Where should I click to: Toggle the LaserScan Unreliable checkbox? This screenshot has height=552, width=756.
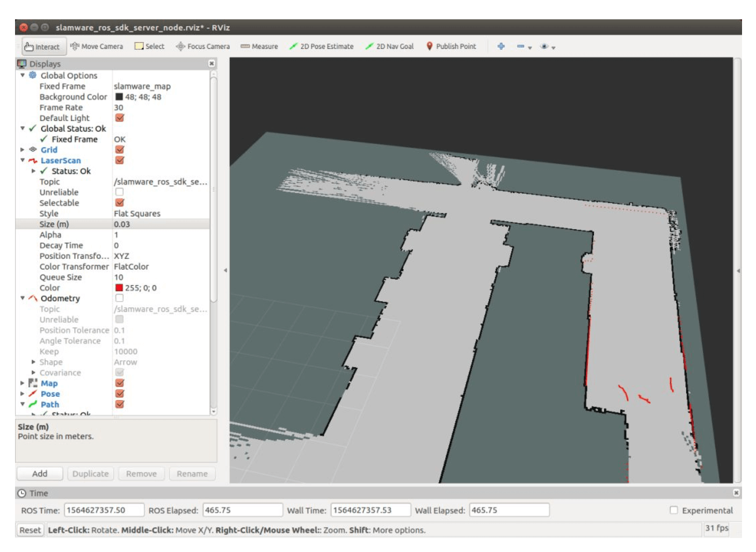click(x=119, y=192)
